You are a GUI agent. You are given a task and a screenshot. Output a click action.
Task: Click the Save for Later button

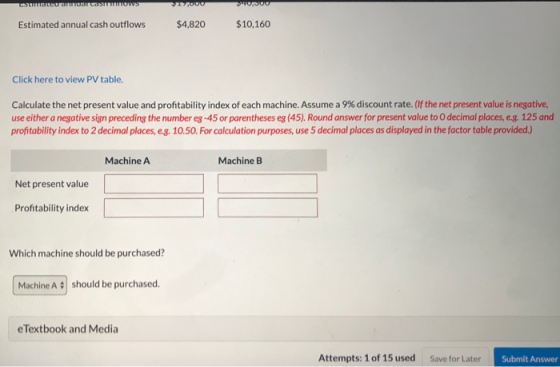455,358
